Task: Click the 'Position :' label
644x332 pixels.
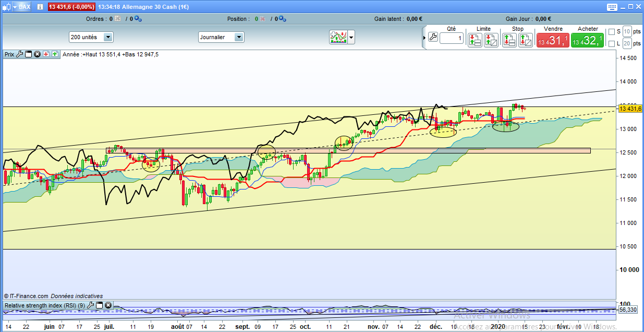Action: point(238,19)
